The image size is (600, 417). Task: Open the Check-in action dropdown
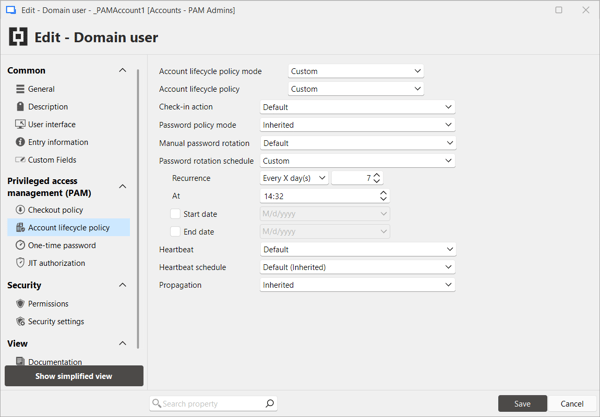pyautogui.click(x=357, y=107)
